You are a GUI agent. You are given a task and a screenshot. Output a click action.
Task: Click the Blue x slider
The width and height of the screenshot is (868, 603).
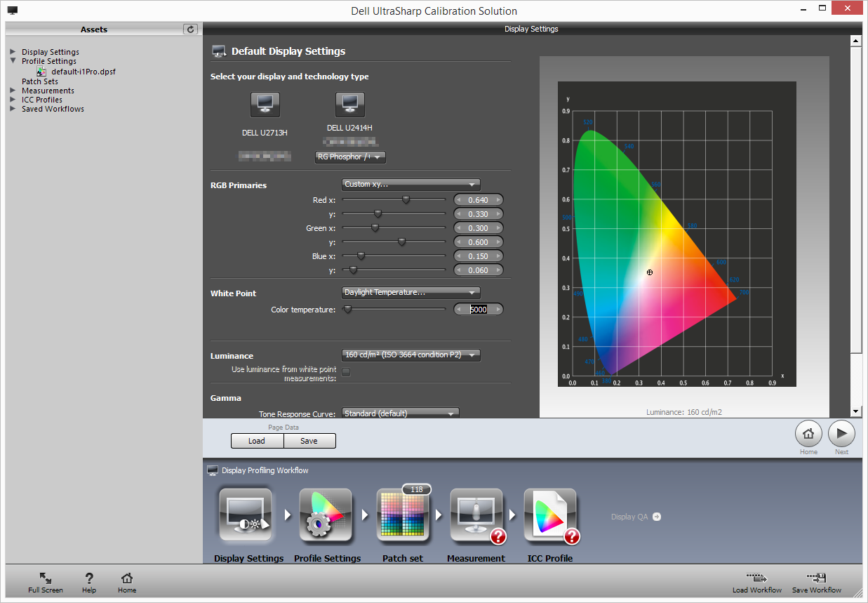[x=394, y=256]
